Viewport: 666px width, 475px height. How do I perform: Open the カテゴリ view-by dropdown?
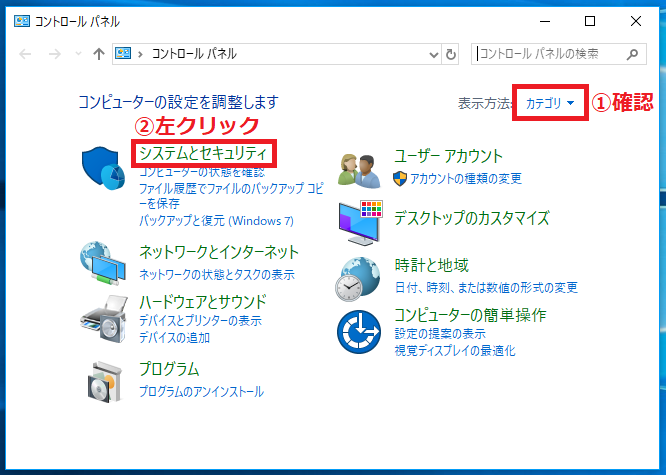point(550,103)
